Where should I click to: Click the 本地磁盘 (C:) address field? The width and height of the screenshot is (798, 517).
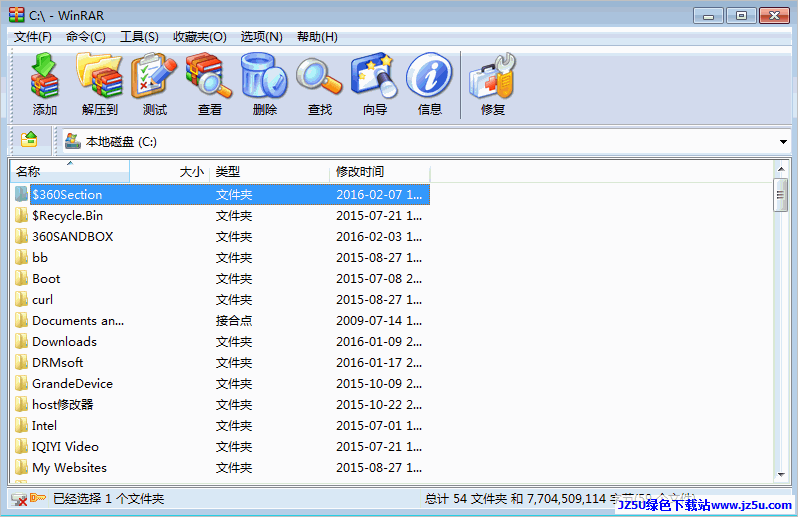pos(426,141)
